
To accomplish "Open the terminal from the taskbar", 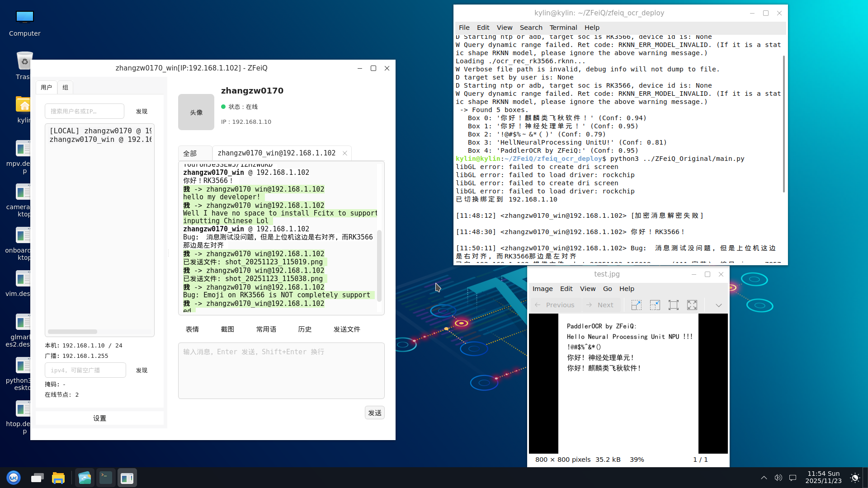I will (106, 478).
